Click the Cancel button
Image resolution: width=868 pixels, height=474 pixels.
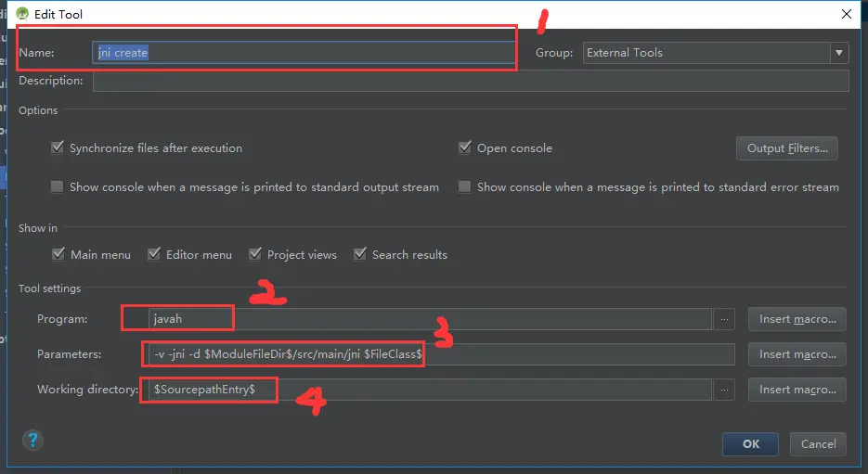pos(818,444)
